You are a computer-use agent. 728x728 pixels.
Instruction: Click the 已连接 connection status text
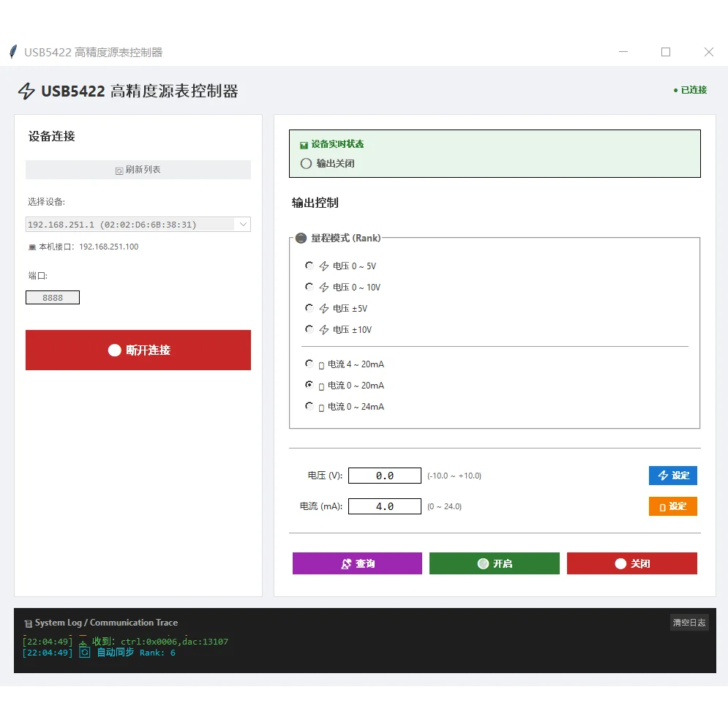point(694,90)
